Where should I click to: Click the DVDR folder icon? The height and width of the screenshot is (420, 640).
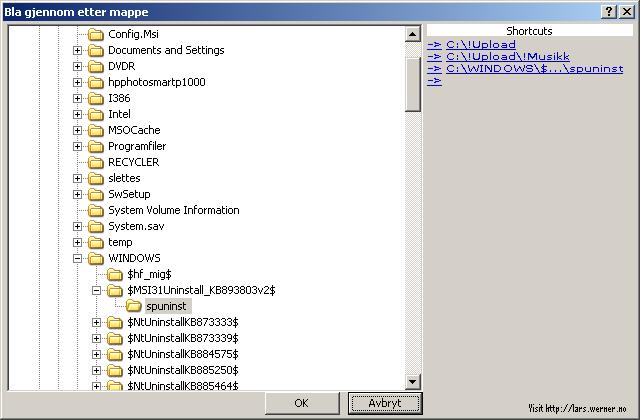tap(96, 66)
